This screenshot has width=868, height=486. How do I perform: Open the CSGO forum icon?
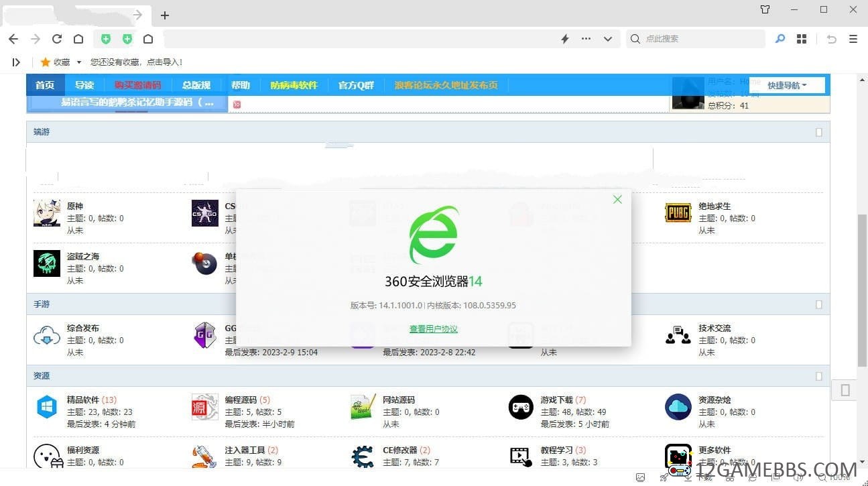205,213
